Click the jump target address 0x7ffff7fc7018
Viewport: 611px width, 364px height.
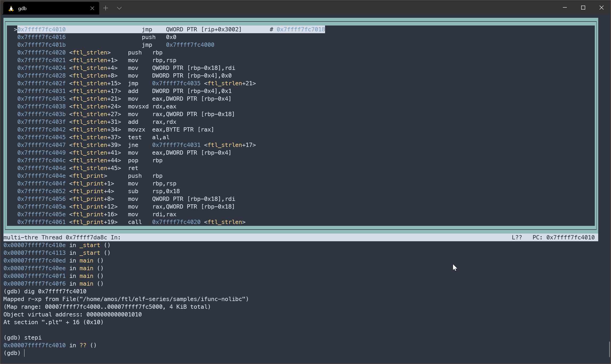click(301, 29)
